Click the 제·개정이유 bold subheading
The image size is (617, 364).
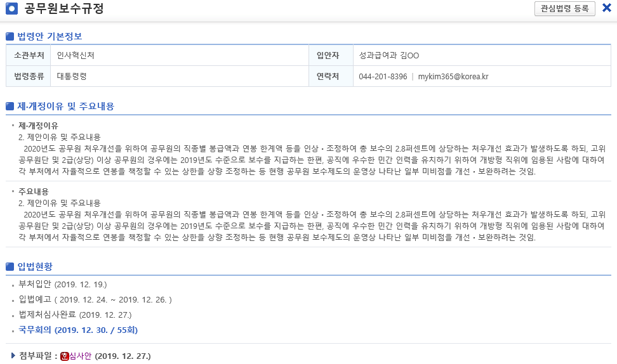coord(38,126)
